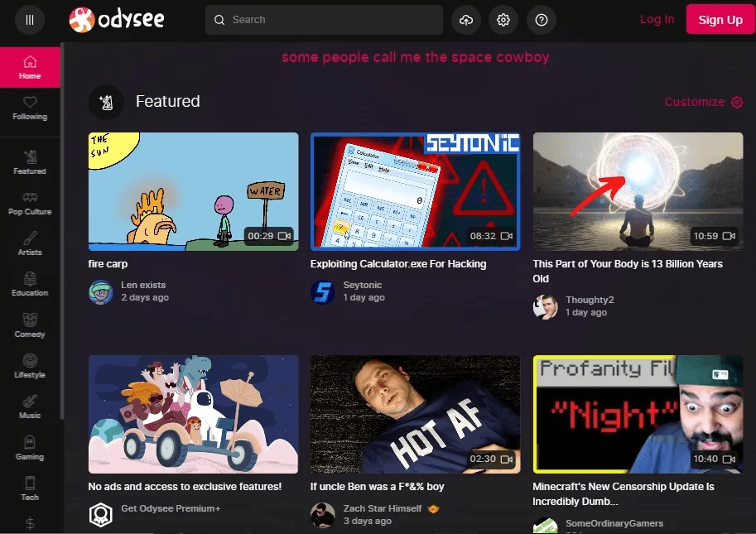Click Minecraft's New Censorship Update title

(x=624, y=494)
